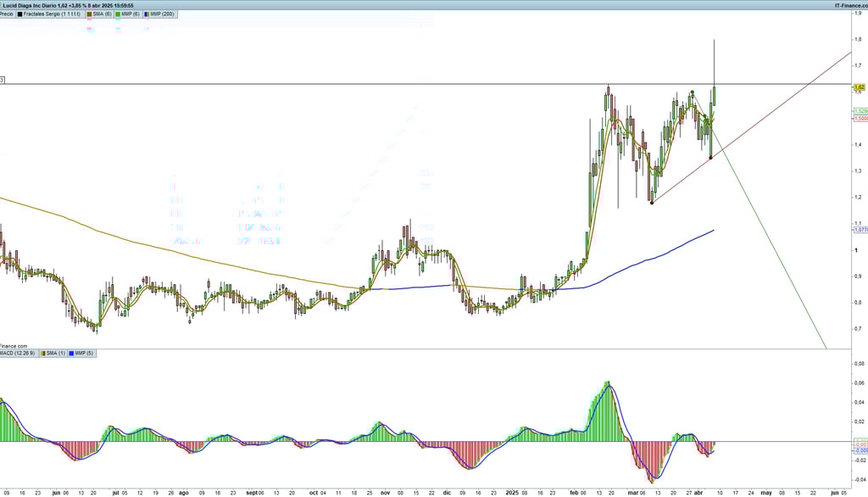This screenshot has width=868, height=497.
Task: Click the 'sept' label on the date axis
Action: click(x=251, y=493)
